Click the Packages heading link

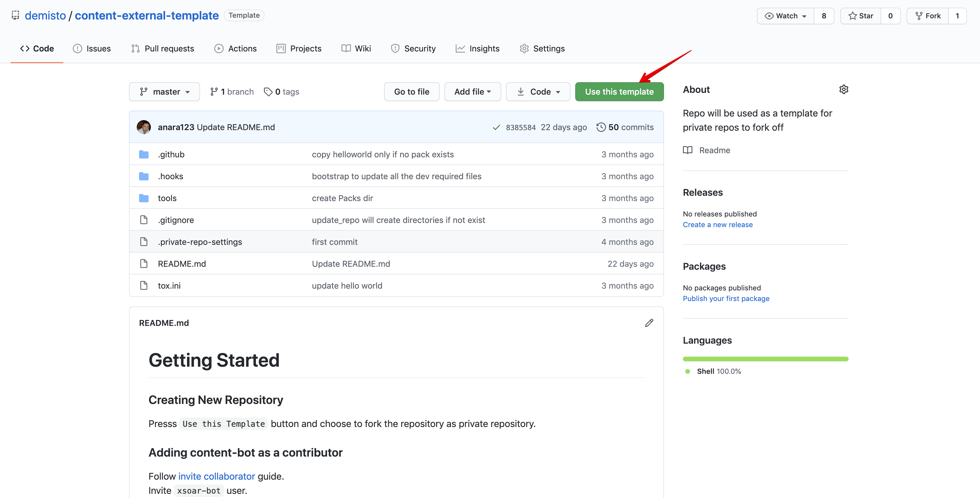coord(704,266)
